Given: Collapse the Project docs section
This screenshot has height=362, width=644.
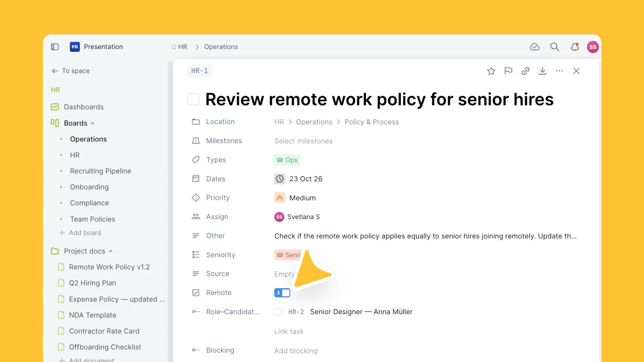Looking at the screenshot, I should 111,251.
